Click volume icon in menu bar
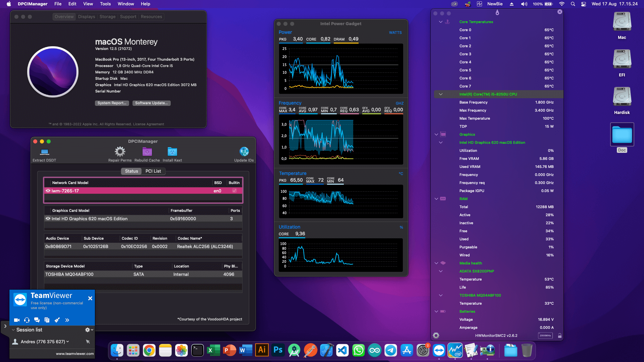Image resolution: width=644 pixels, height=362 pixels. point(524,4)
